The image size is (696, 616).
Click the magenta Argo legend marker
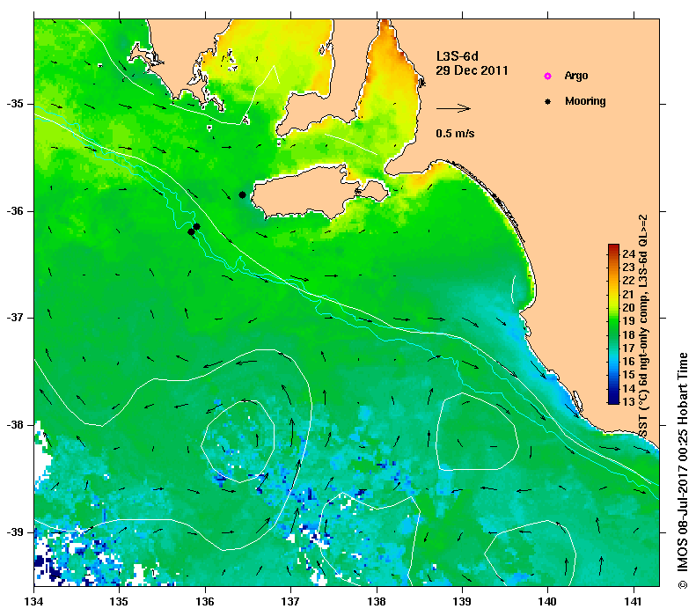[x=548, y=76]
